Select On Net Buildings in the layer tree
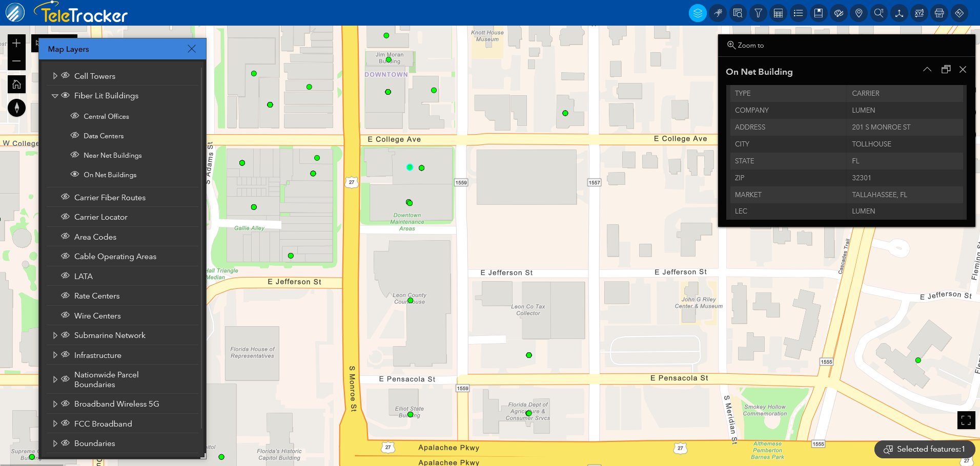980x466 pixels. (110, 175)
